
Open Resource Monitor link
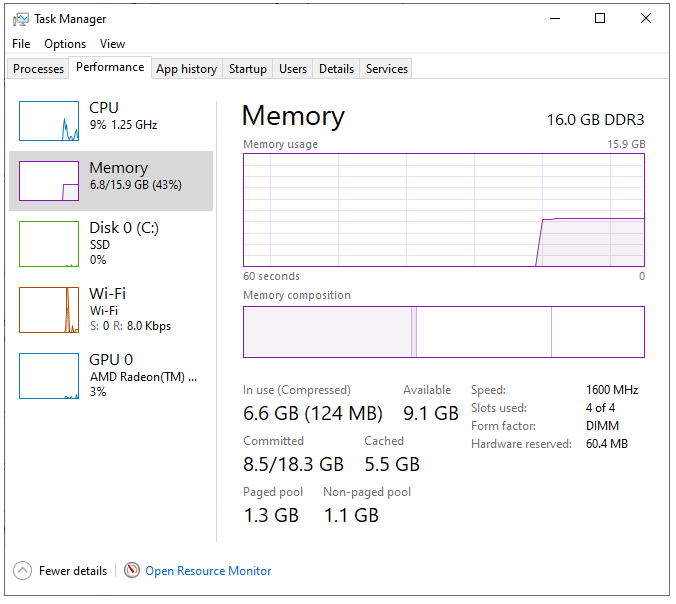(208, 570)
